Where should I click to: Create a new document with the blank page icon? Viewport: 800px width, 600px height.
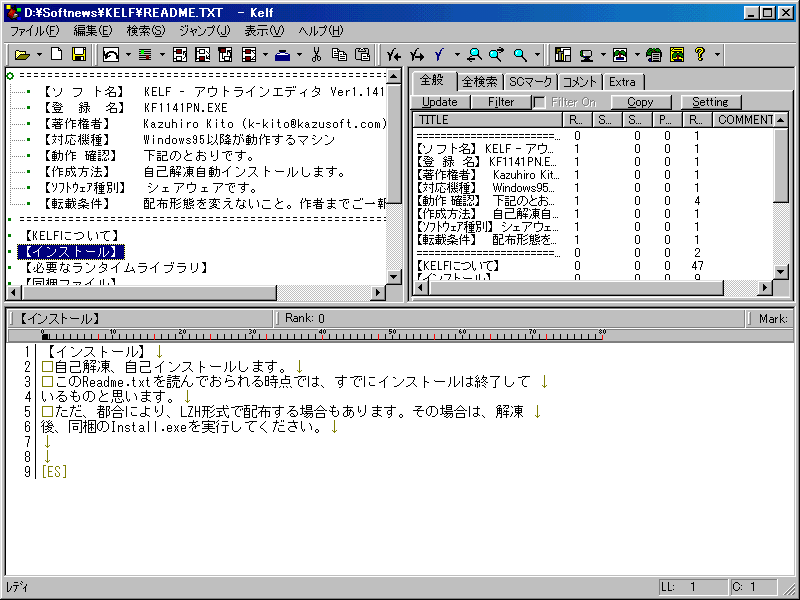(56, 55)
